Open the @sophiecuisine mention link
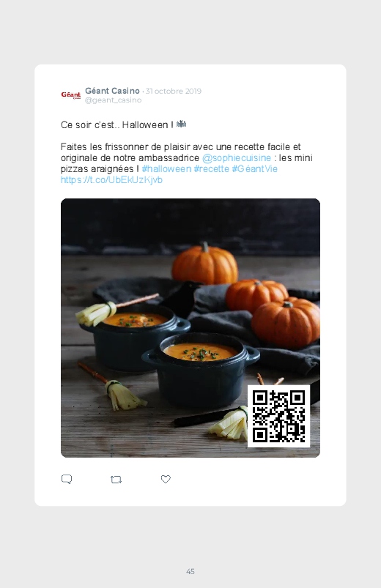Viewport: 381px width, 588px height. pyautogui.click(x=237, y=158)
